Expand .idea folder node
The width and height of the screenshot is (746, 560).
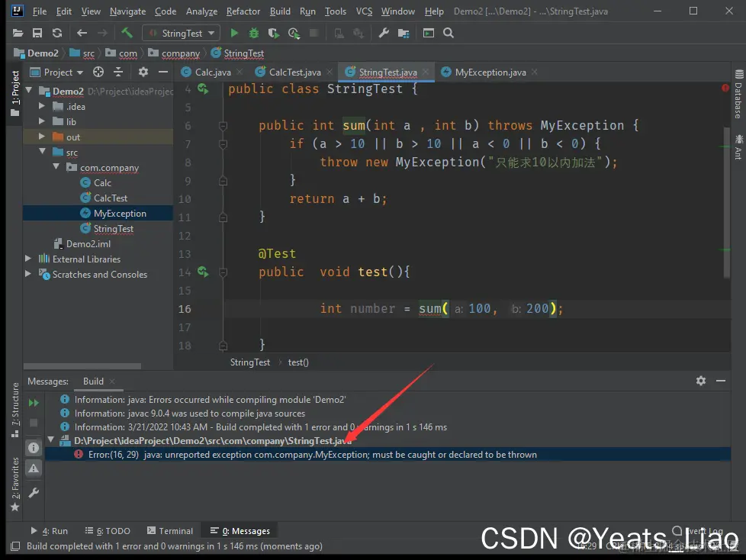click(x=43, y=105)
